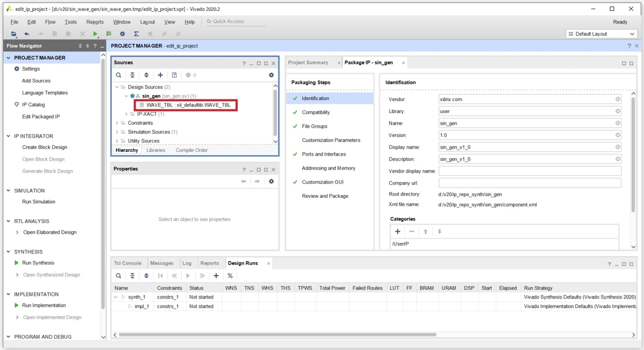Collapse all in Design Runs toolbar

point(133,276)
